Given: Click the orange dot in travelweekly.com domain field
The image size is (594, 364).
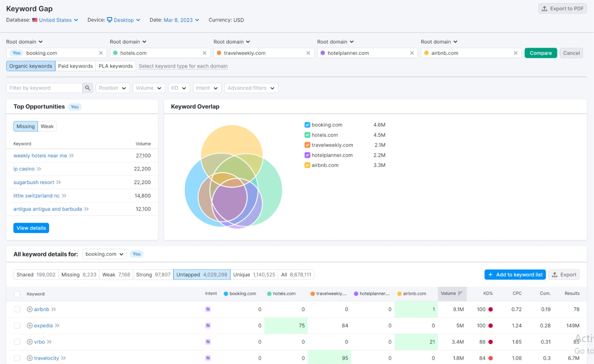Looking at the screenshot, I should pyautogui.click(x=219, y=53).
